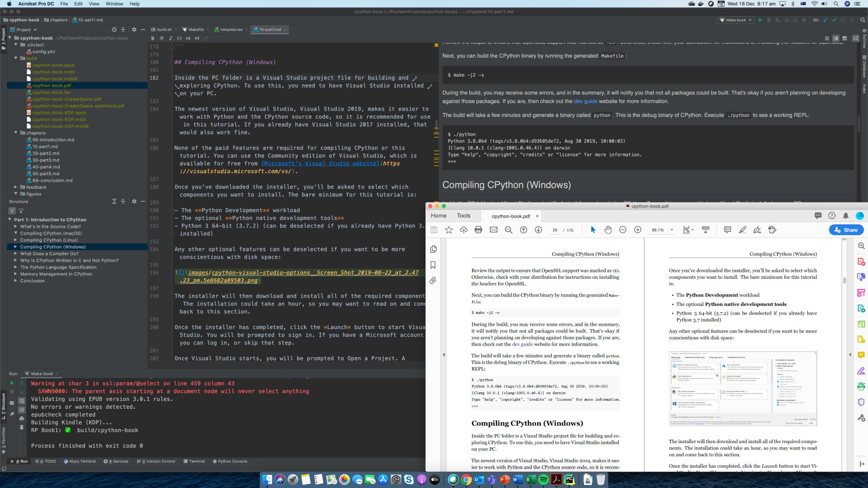
Task: Open Terminal tool window button
Action: pyautogui.click(x=194, y=461)
